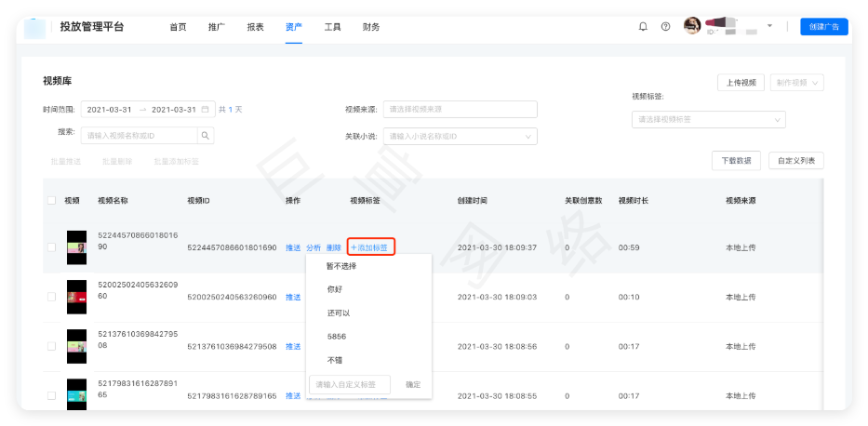Viewport: 868px width, 426px height.
Task: Click timestamp 2021-03-30 18:09:37
Action: (x=497, y=247)
